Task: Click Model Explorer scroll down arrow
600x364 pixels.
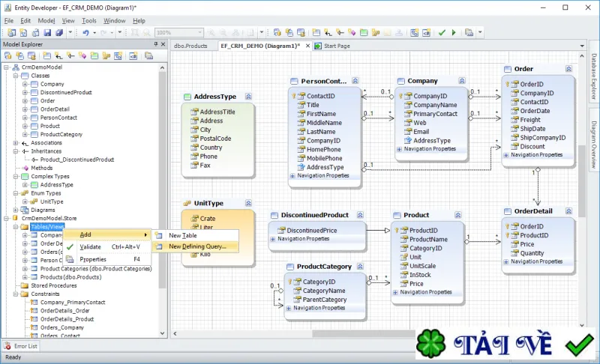Action: point(162,333)
